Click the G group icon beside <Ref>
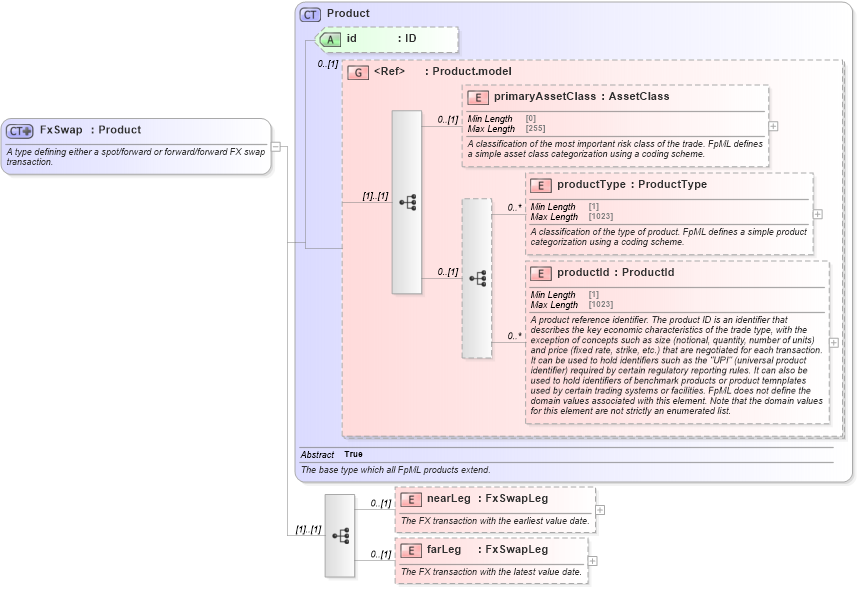The image size is (857, 590). coord(355,72)
